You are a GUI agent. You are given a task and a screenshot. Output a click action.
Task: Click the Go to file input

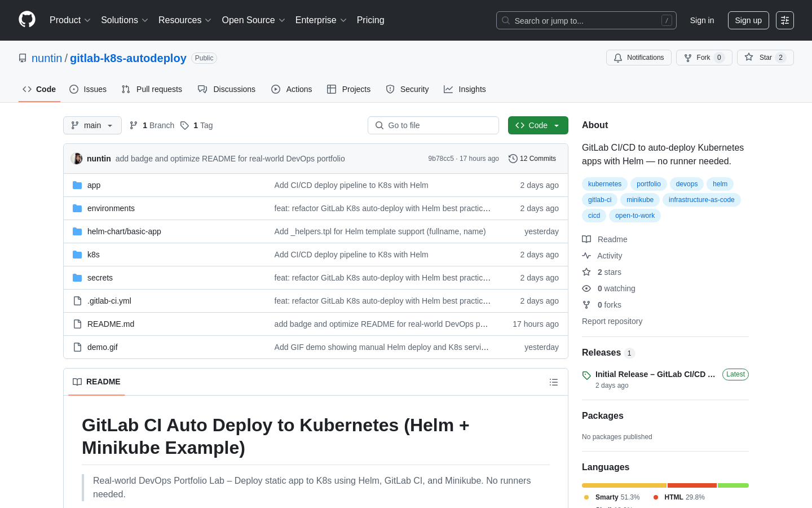[x=433, y=125]
